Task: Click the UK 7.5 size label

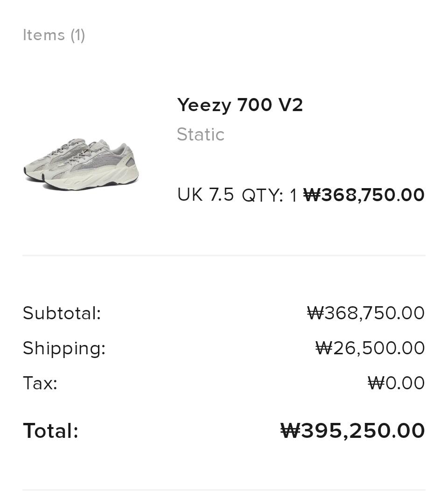Action: tap(205, 195)
